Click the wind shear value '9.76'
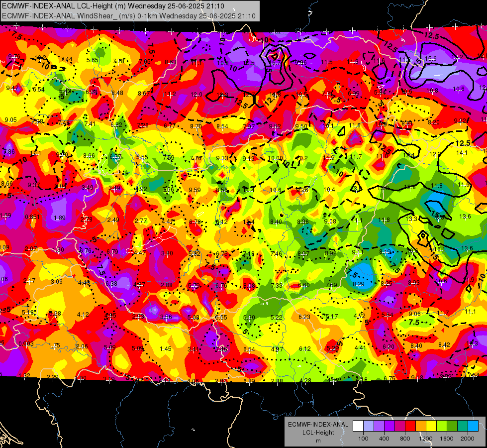The image size is (487, 448). pyautogui.click(x=14, y=57)
